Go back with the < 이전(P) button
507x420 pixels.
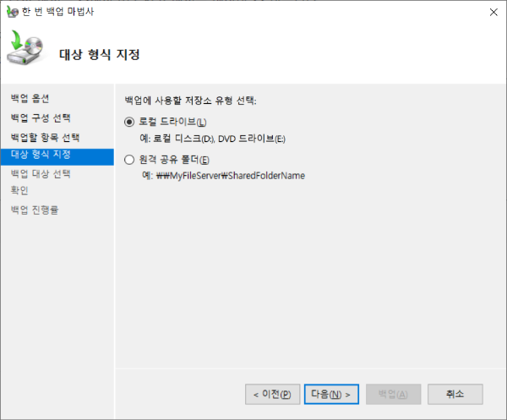click(273, 394)
